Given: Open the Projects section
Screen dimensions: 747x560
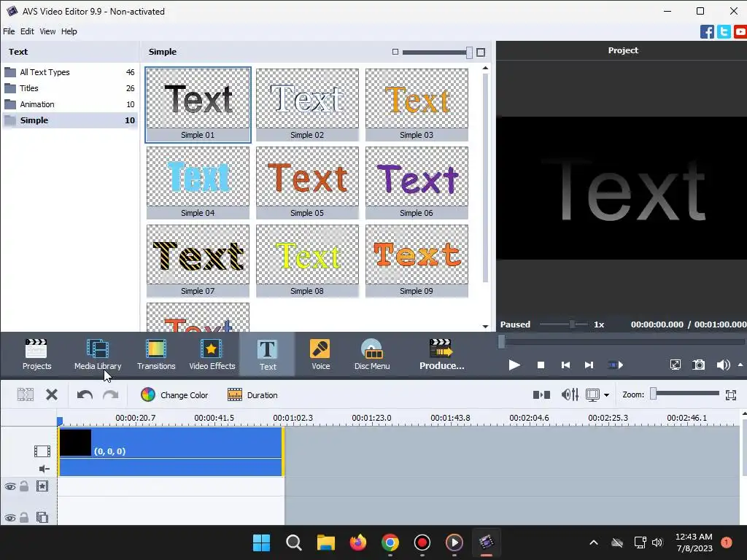Looking at the screenshot, I should click(x=36, y=354).
